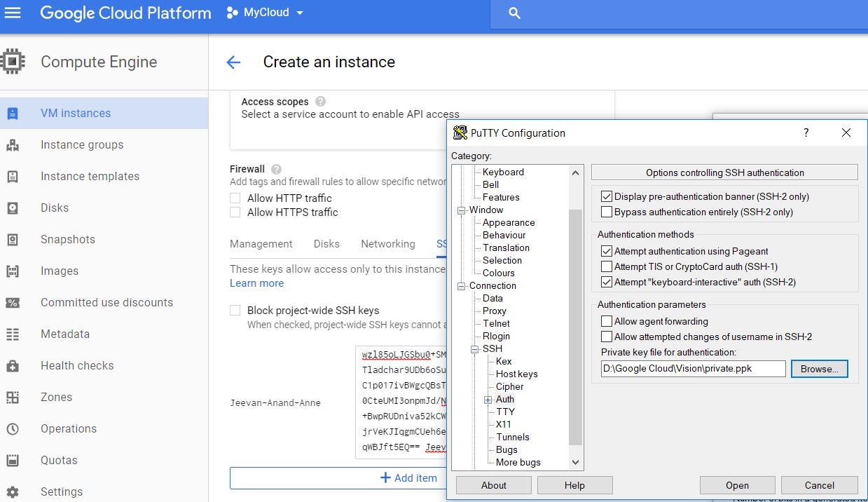Open Instance groups in sidebar
The height and width of the screenshot is (502, 868).
(x=104, y=145)
